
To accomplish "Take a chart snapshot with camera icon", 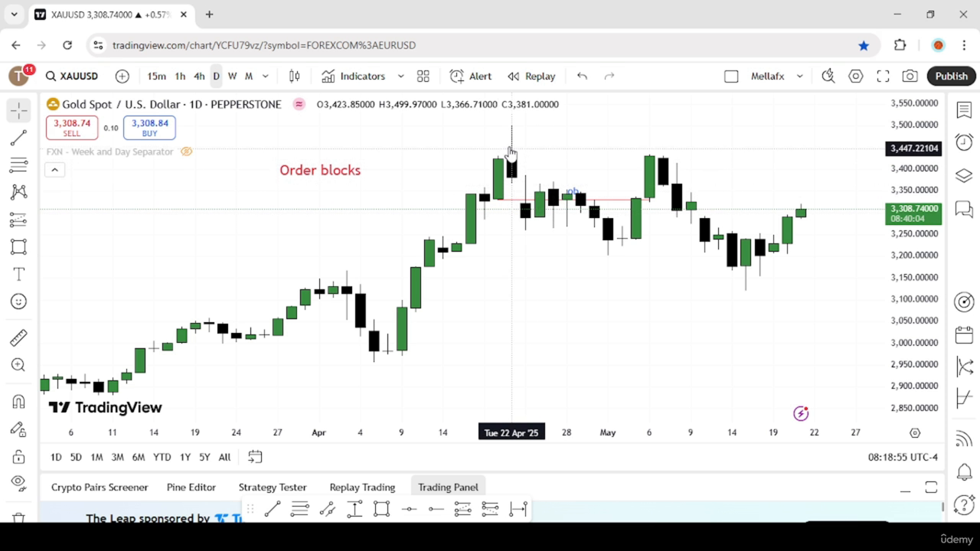I will click(x=910, y=76).
